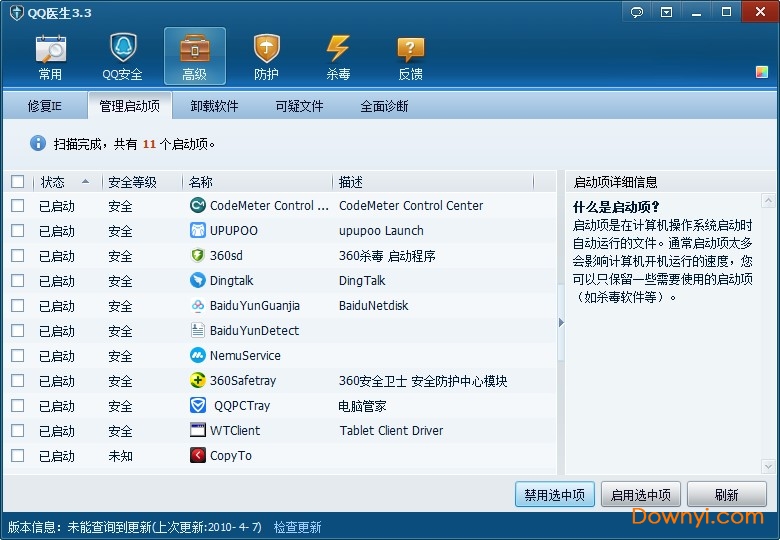Image resolution: width=780 pixels, height=540 pixels.
Task: Open the QQ安全 section
Action: click(122, 57)
